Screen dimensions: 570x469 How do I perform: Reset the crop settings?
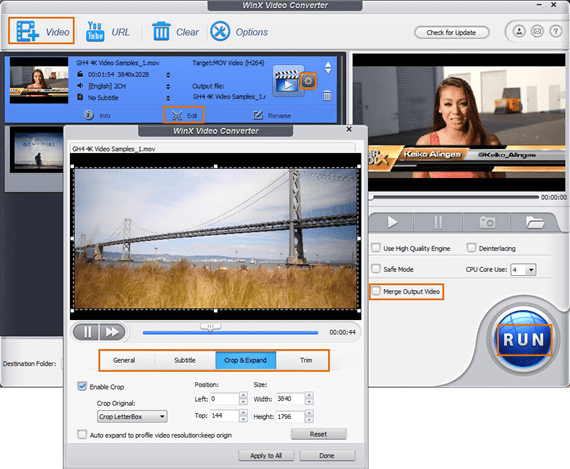point(318,434)
